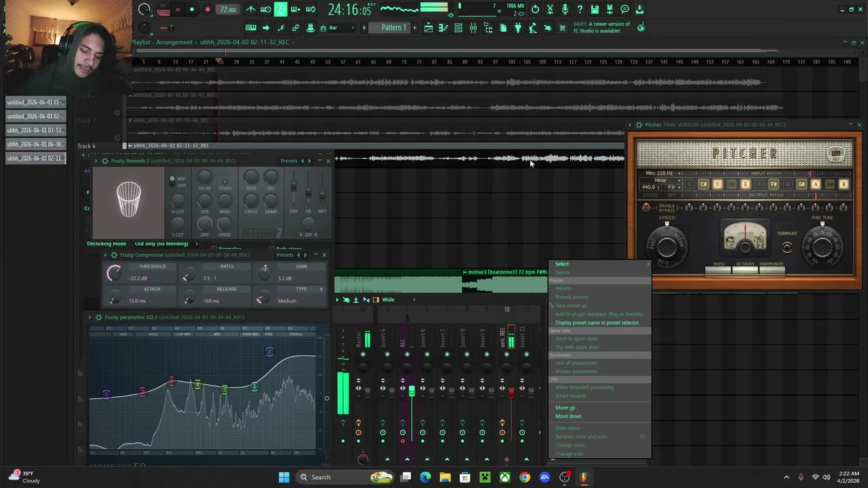Image resolution: width=868 pixels, height=488 pixels.
Task: Open the Playlist - Arrangement breadcrumb menu
Action: click(x=163, y=42)
